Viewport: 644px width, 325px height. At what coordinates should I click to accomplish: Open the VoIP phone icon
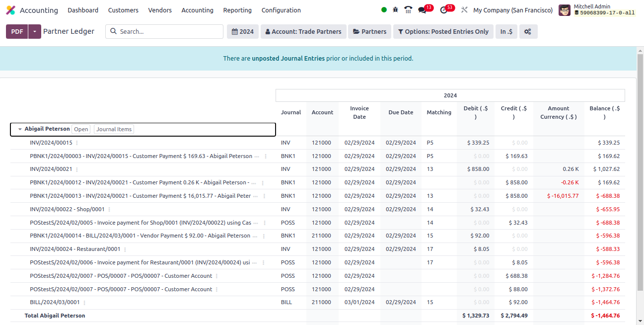coord(408,9)
